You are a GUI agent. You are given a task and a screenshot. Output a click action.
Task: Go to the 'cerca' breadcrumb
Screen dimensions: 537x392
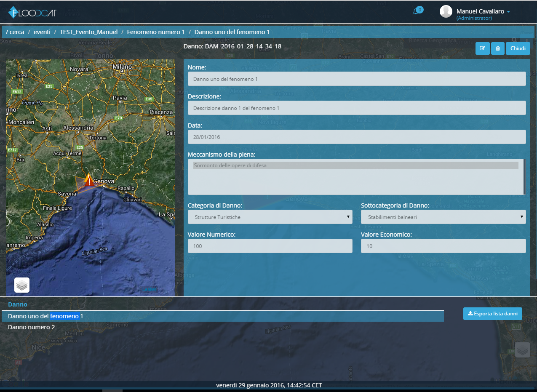click(17, 32)
